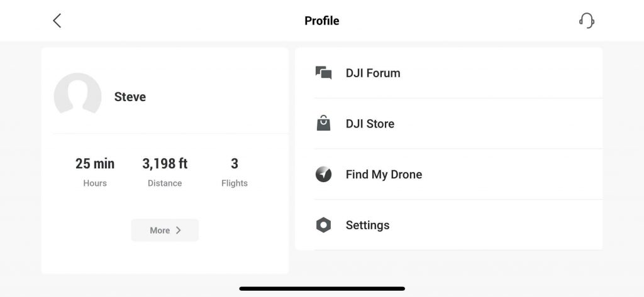Tap the Profile page title
644x297 pixels.
322,21
